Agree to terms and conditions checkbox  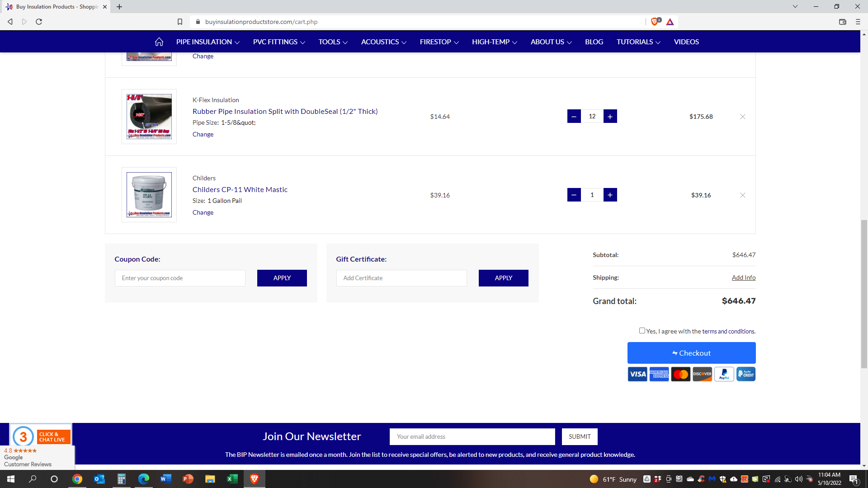tap(642, 331)
